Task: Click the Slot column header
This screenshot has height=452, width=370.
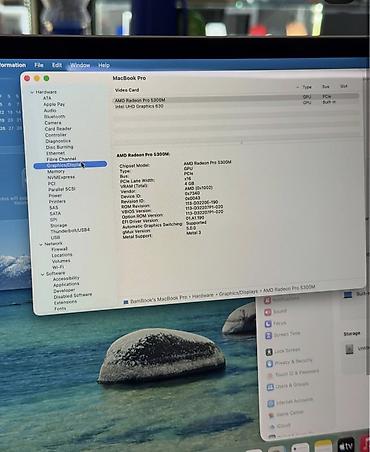Action: pyautogui.click(x=344, y=86)
